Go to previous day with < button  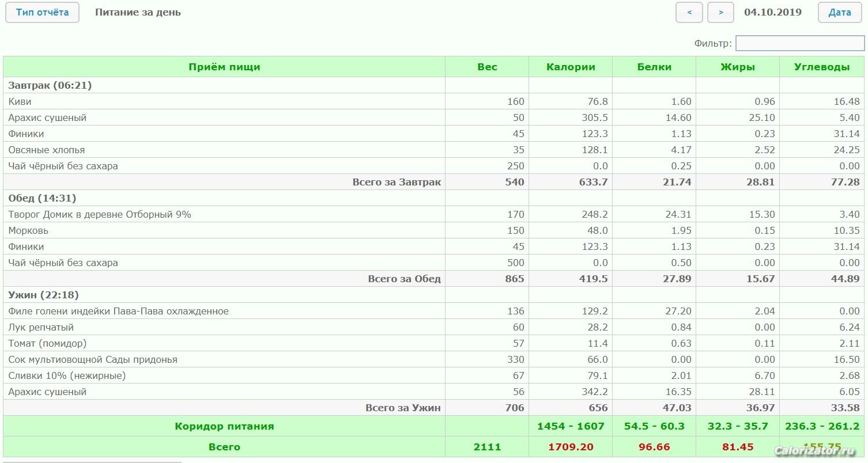[689, 13]
